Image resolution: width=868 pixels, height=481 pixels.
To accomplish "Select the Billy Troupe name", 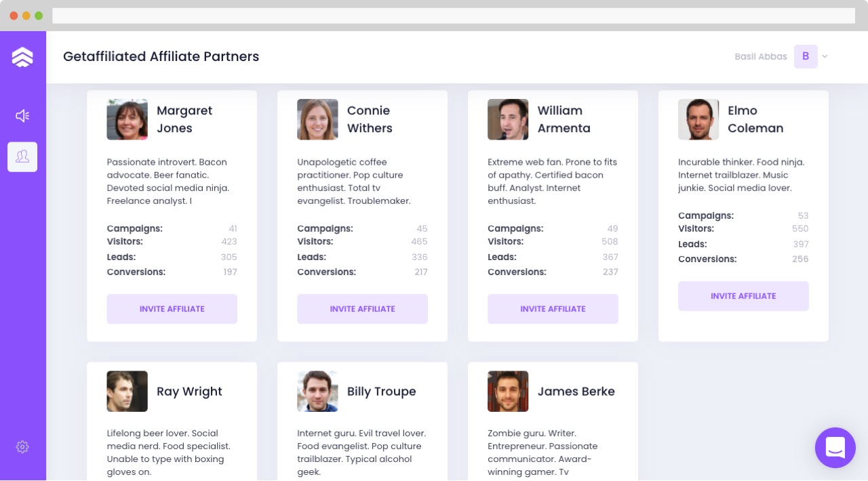I will (x=382, y=392).
